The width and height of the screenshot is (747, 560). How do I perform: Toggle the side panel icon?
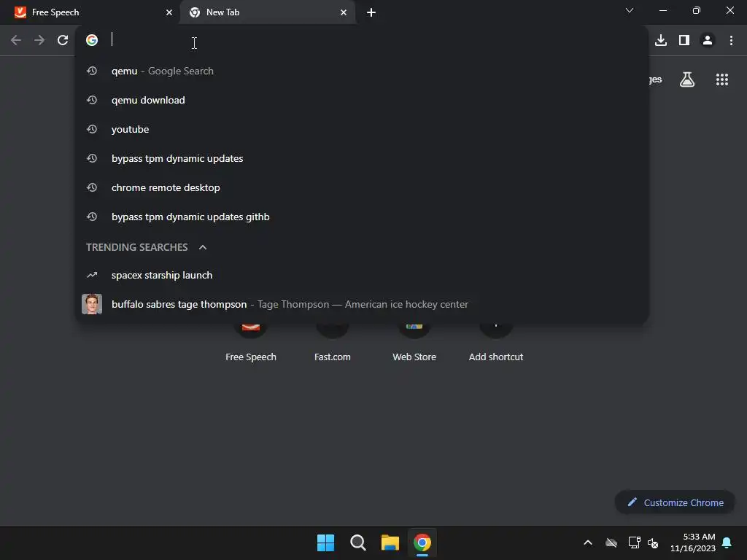coord(684,40)
